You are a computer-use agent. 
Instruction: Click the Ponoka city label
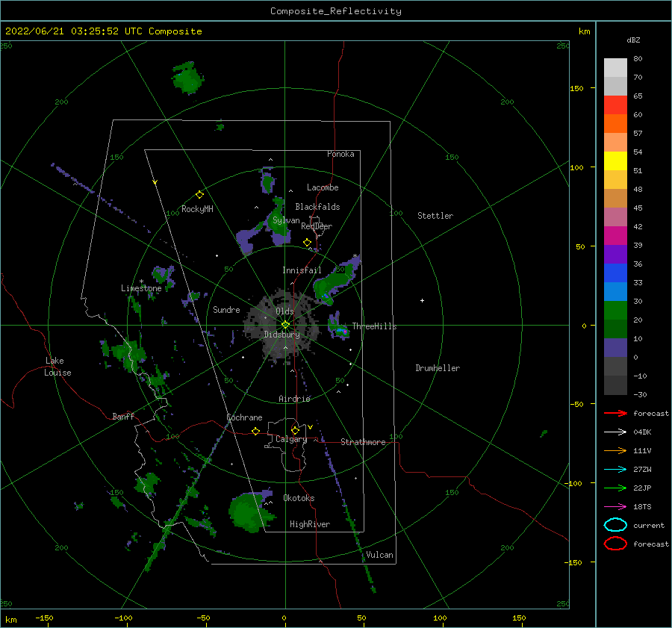tap(340, 154)
